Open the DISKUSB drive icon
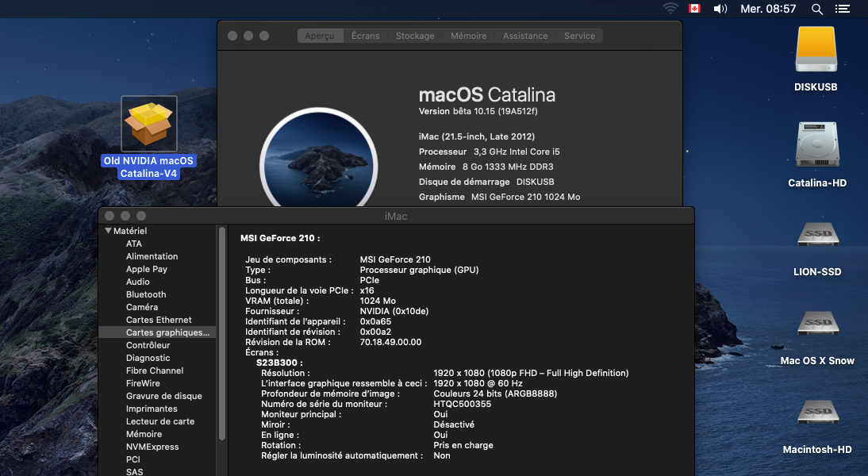Screen dimensions: 868x476 816,50
